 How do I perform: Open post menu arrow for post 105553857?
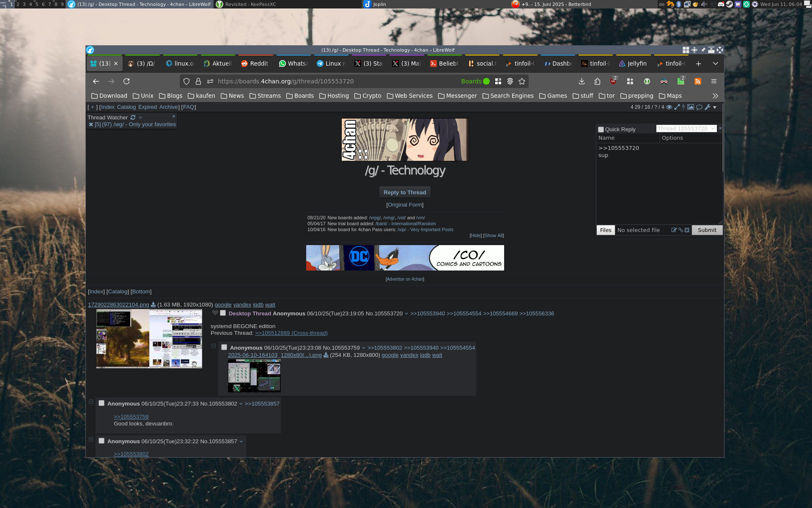(x=241, y=442)
